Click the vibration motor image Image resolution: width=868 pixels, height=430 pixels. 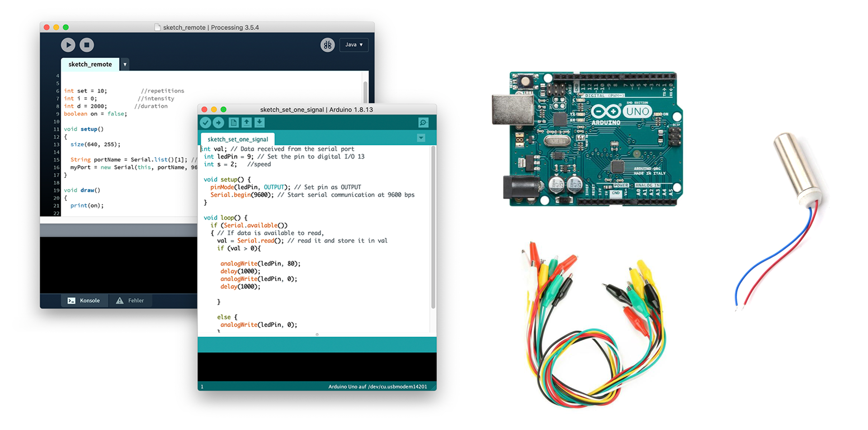(780, 221)
